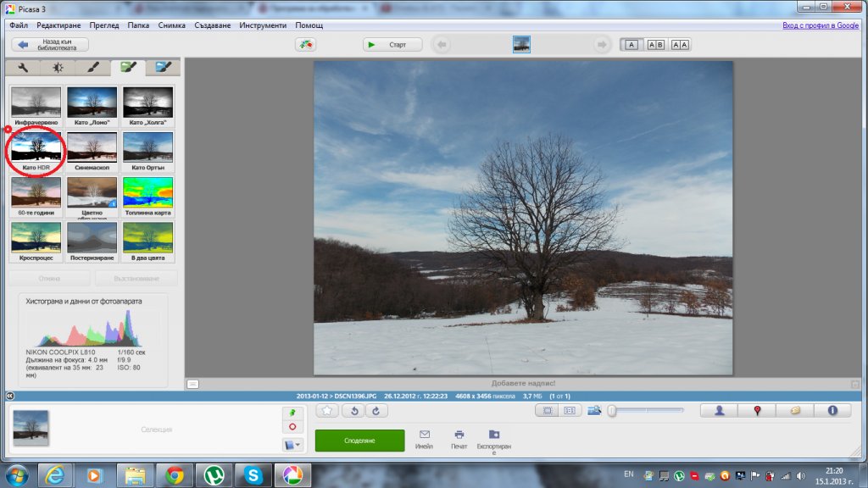Screen dimensions: 868x488
Task: Open the Помощ menu
Action: [309, 25]
